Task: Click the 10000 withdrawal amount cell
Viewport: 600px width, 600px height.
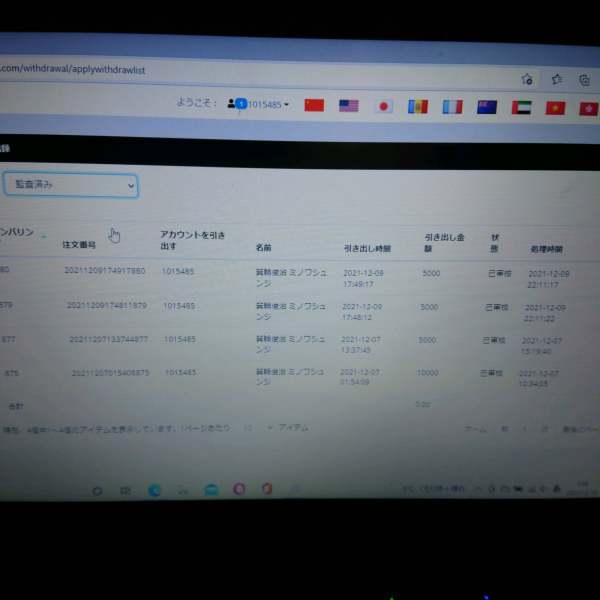Action: pyautogui.click(x=427, y=372)
